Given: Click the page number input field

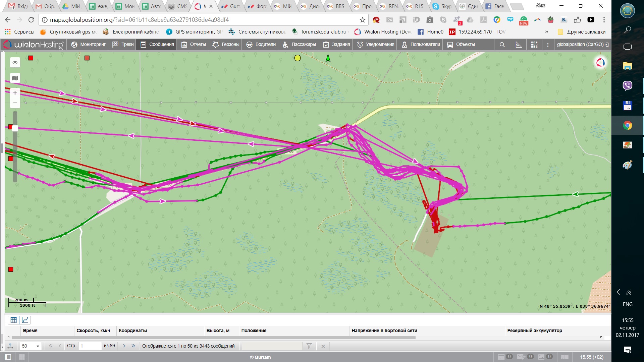Looking at the screenshot, I should pos(90,346).
